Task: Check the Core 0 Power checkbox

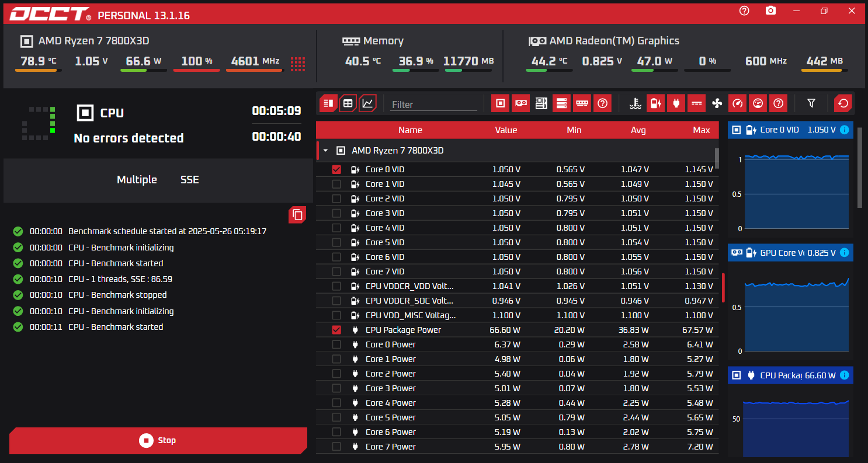Action: (x=336, y=344)
